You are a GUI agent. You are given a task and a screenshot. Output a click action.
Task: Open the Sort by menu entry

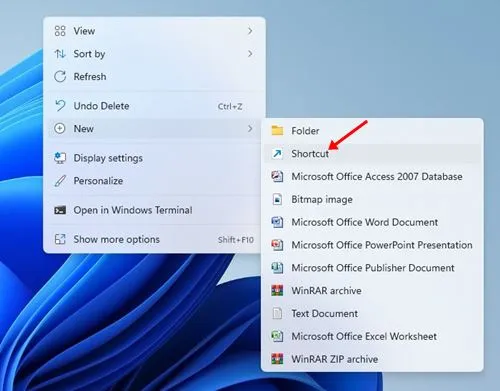[154, 54]
